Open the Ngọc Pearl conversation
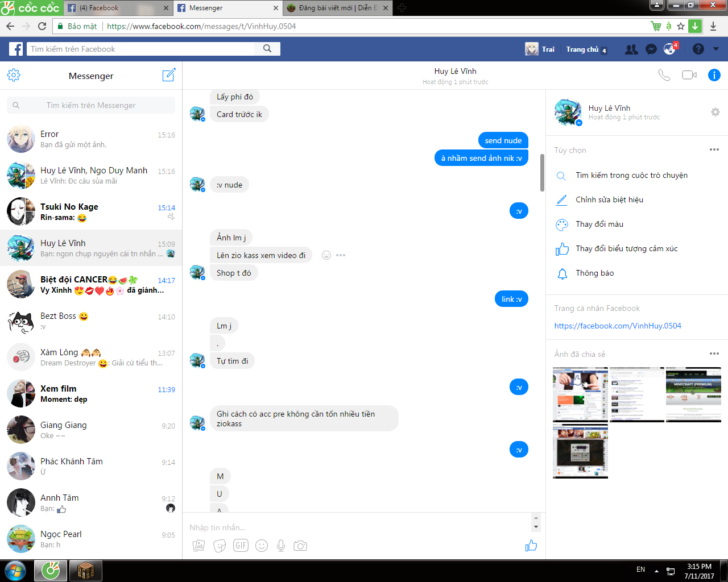 [91, 539]
